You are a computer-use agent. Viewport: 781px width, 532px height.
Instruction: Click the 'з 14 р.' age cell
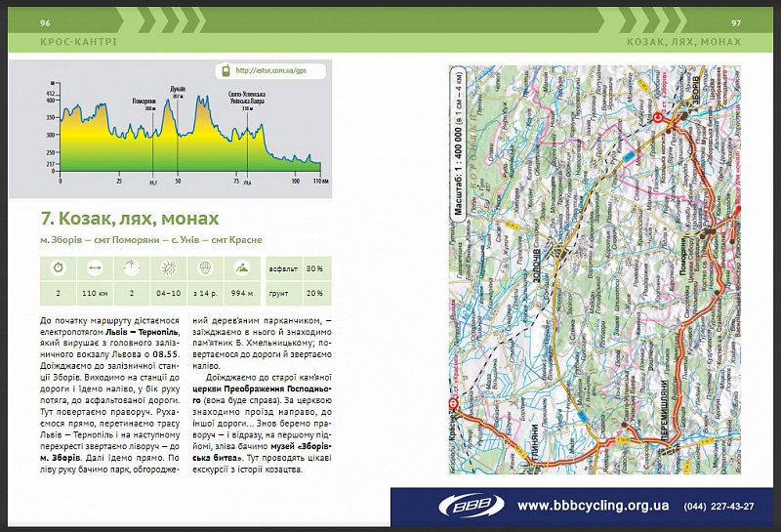pos(205,294)
